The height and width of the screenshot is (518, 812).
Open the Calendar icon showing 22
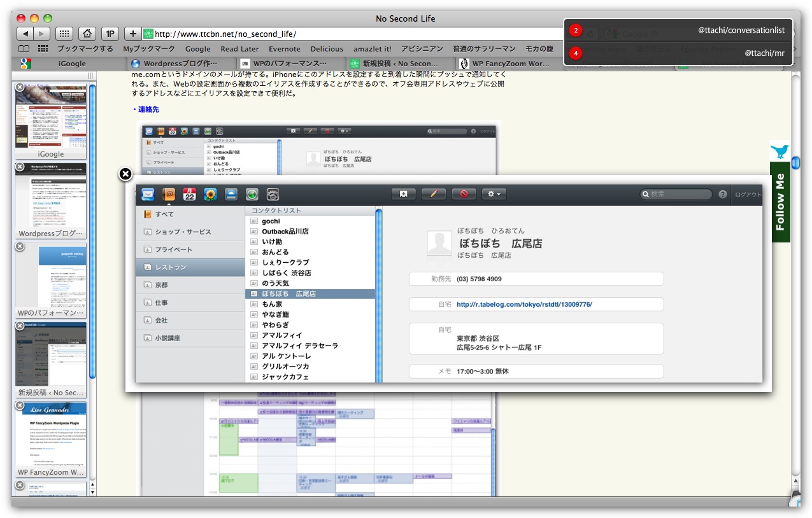189,194
